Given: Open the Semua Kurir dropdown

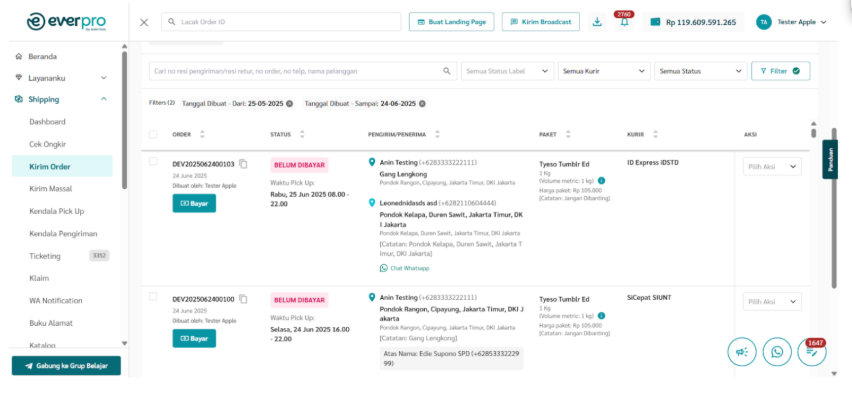Looking at the screenshot, I should (x=604, y=71).
